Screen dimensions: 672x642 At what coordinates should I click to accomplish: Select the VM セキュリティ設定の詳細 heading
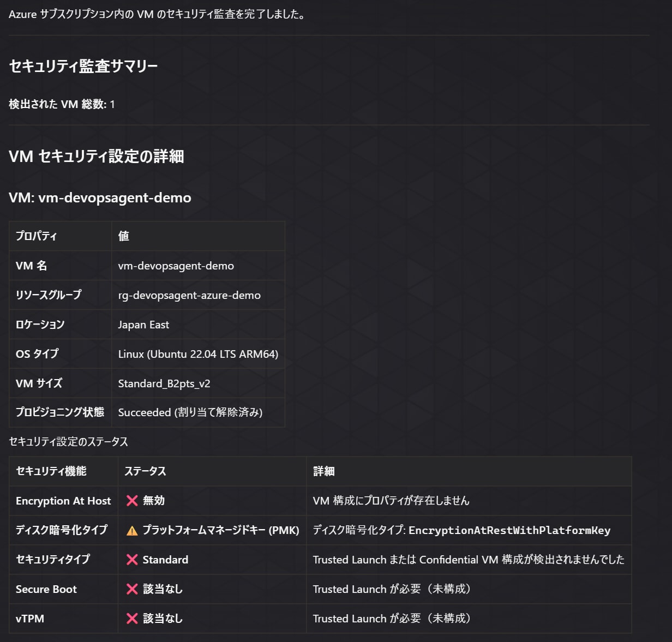coord(97,157)
